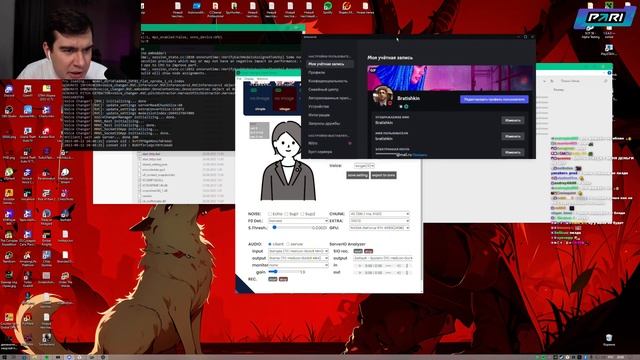Screen dimensions: 640x360
Task: Enable the Sup2 noise checkbox
Action: pyautogui.click(x=302, y=214)
